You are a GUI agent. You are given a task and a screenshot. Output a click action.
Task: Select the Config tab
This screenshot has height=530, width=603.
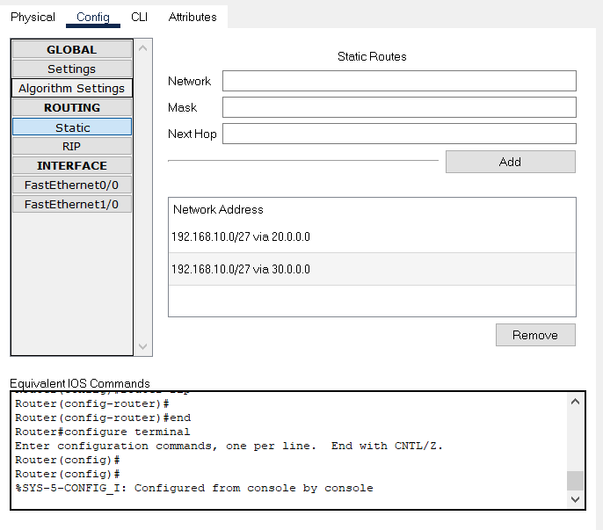tap(93, 17)
